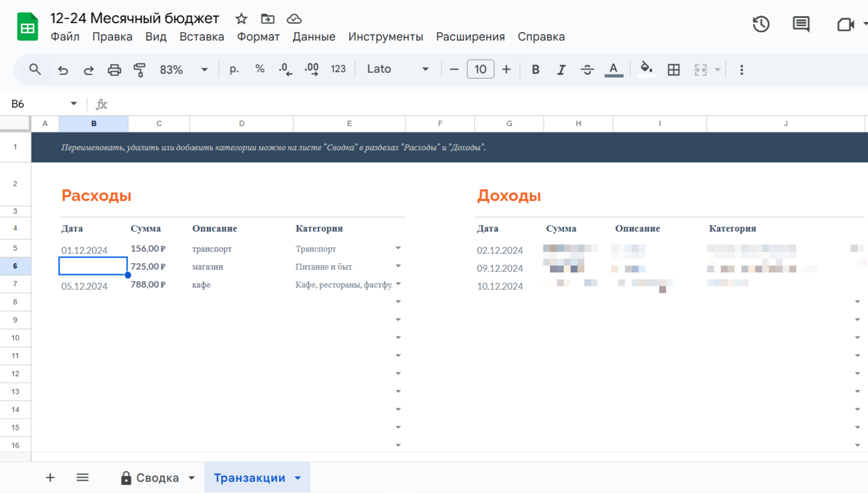Image resolution: width=868 pixels, height=493 pixels.
Task: Redo the last action
Action: (x=89, y=70)
